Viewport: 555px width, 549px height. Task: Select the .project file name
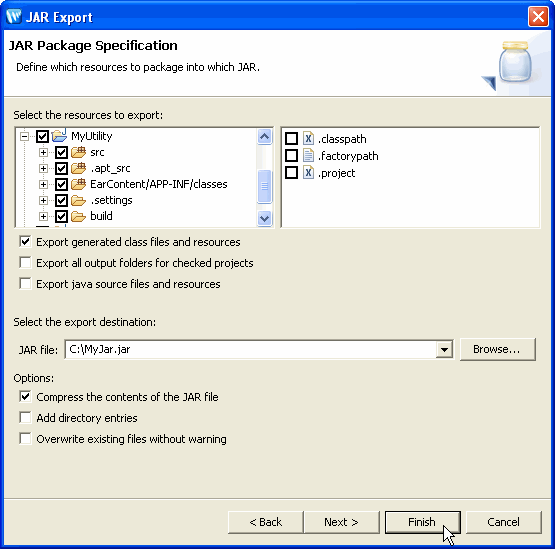click(x=336, y=173)
